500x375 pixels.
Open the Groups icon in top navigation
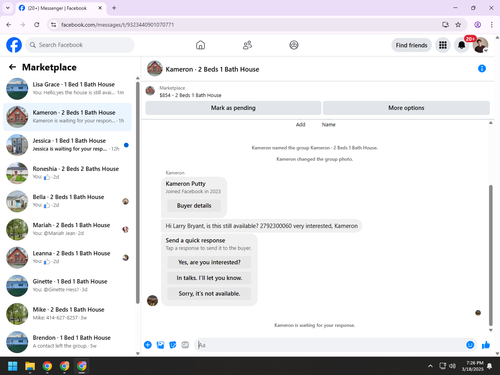coord(294,45)
